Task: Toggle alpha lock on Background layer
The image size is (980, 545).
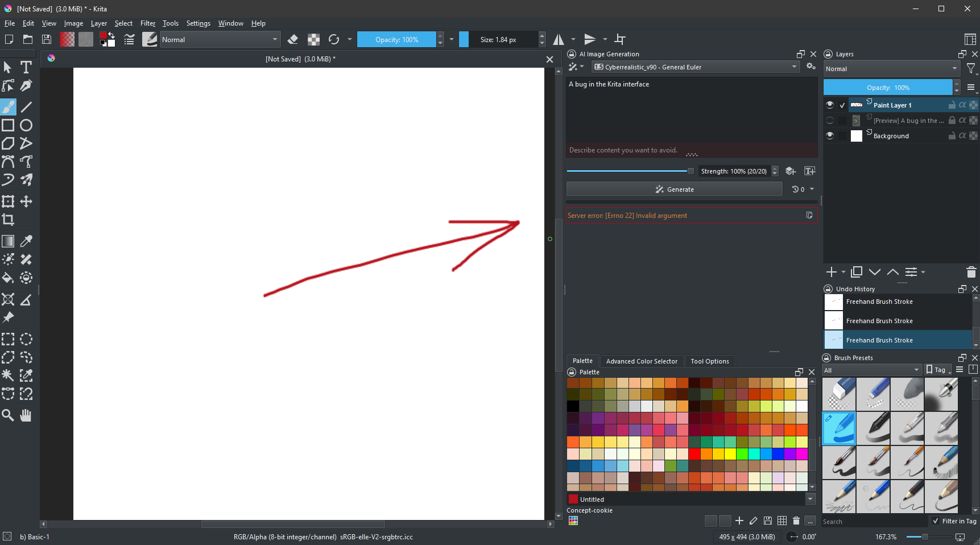Action: [x=962, y=135]
